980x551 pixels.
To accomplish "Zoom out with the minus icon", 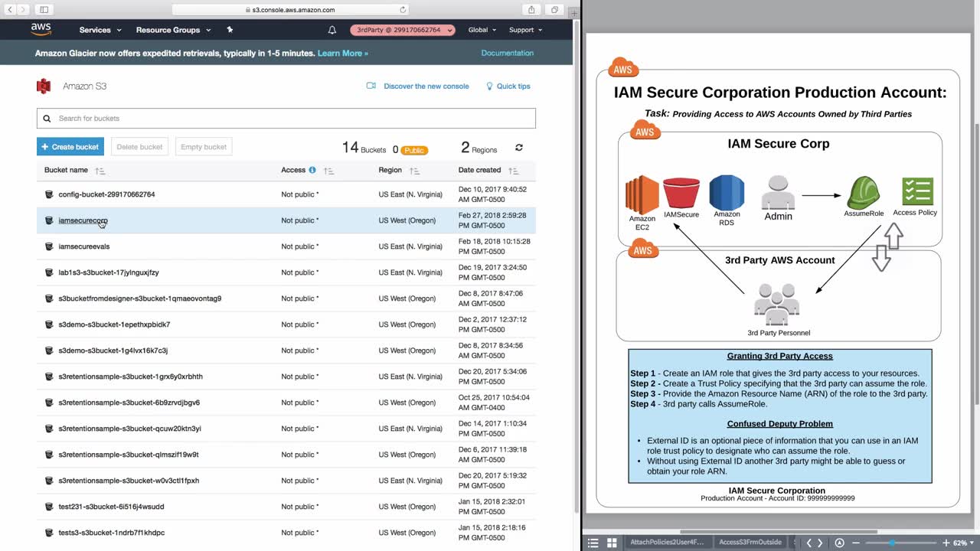I will click(x=856, y=543).
